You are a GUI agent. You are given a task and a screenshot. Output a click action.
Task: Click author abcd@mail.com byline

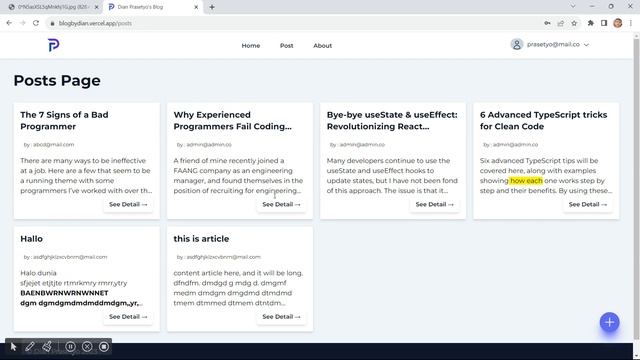pos(49,144)
